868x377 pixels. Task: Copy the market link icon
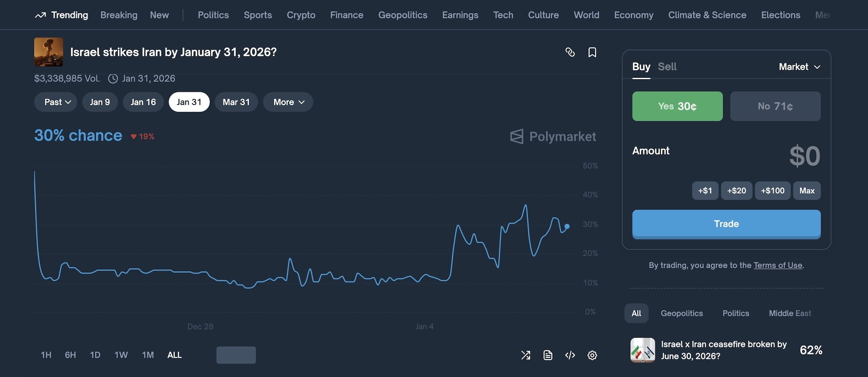(x=570, y=52)
